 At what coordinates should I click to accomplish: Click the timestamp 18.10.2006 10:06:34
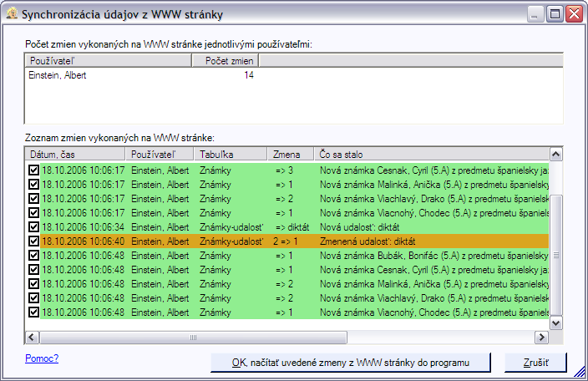point(83,227)
